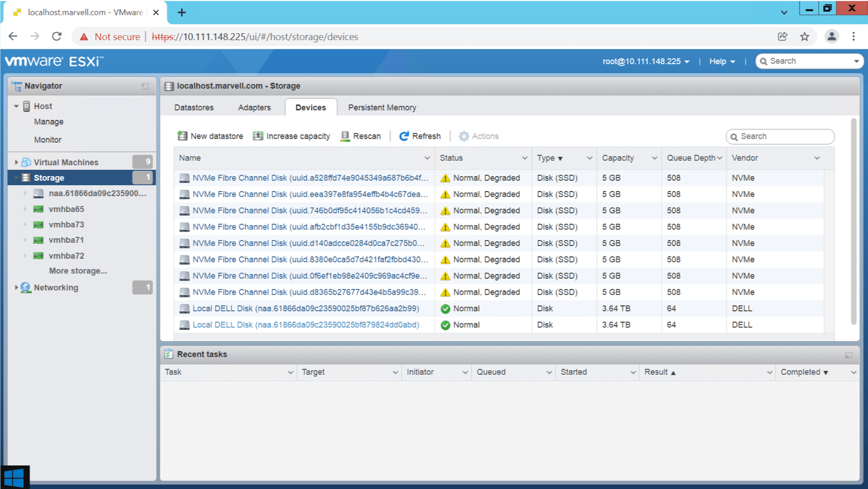The image size is (868, 489).
Task: Open Local DELL Disk ending 0abd link
Action: pos(306,325)
